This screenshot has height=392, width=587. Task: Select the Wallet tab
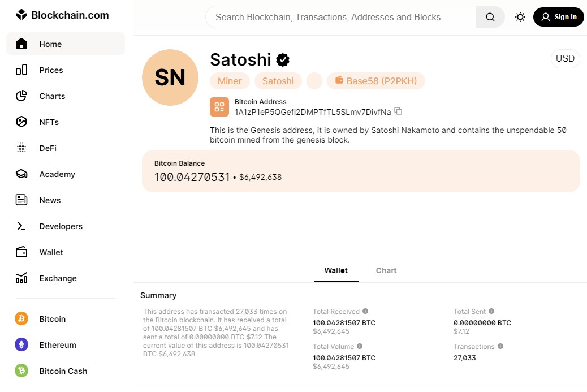336,270
